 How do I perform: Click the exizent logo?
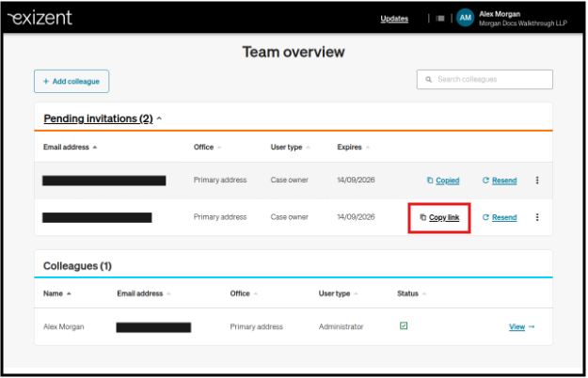click(x=40, y=17)
